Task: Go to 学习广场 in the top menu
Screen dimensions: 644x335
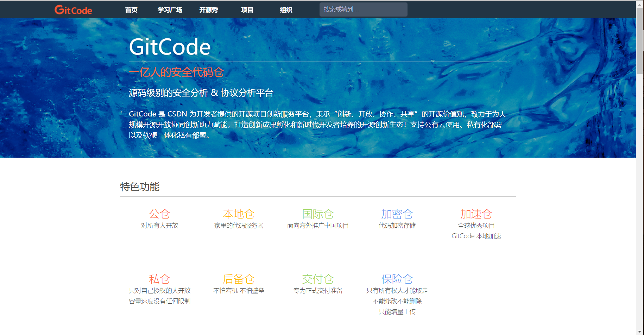Action: 170,10
